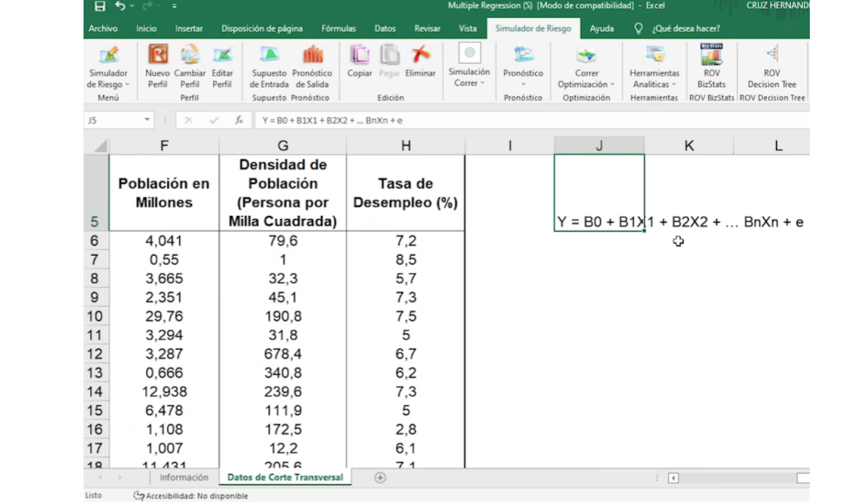The width and height of the screenshot is (858, 504).
Task: Select the cell with value 29,76
Action: point(164,317)
